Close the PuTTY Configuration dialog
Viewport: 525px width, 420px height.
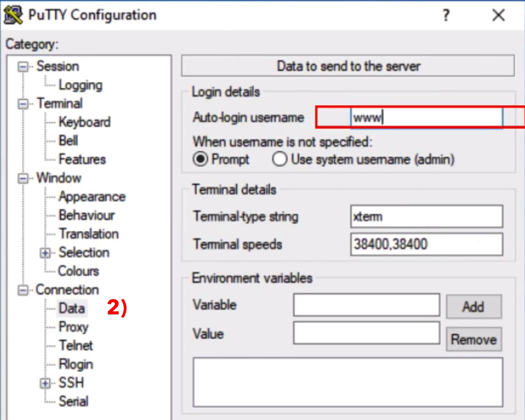coord(499,15)
